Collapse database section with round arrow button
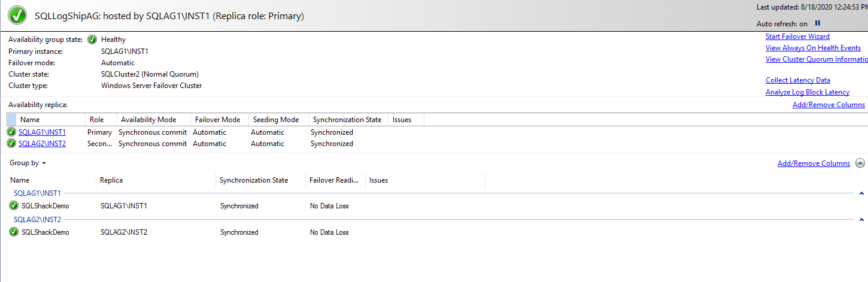868x282 pixels. [860, 163]
